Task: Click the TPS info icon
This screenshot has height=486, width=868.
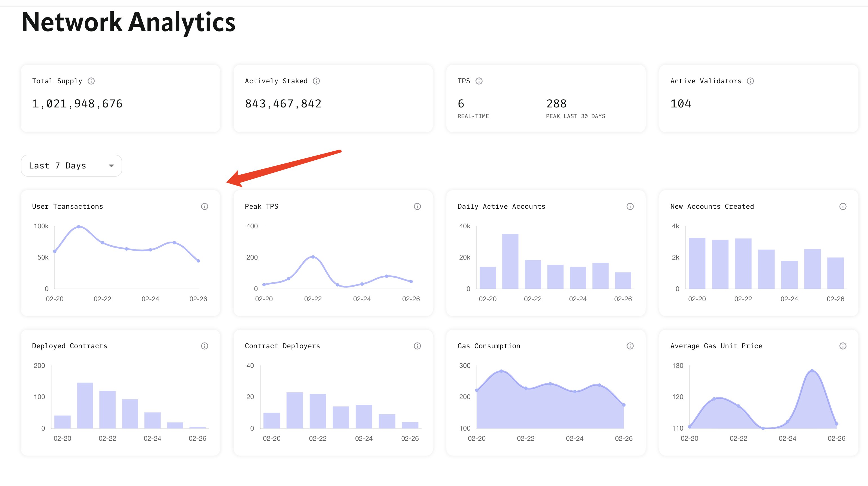Action: [479, 81]
